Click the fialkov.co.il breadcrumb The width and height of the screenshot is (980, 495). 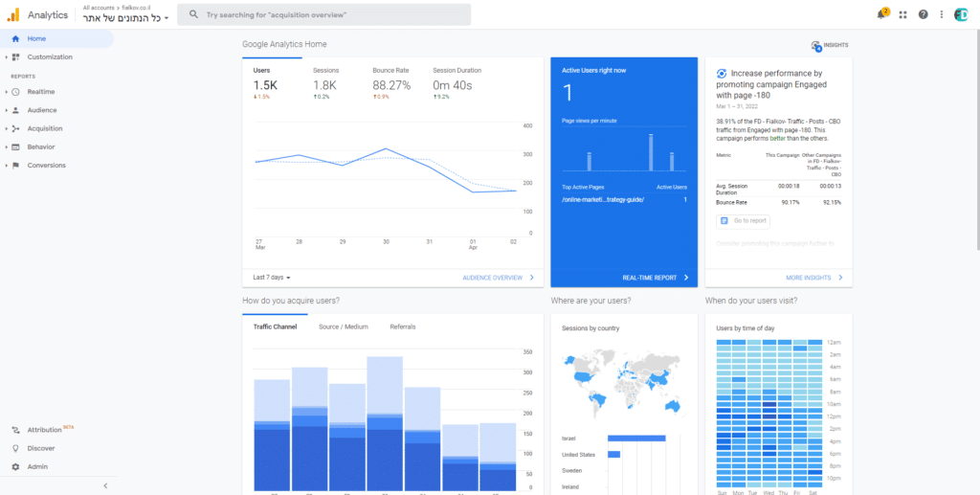pyautogui.click(x=136, y=7)
